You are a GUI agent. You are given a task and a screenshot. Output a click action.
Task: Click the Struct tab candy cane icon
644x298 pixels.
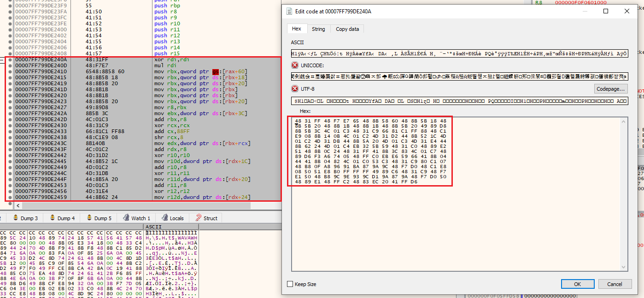coord(199,218)
